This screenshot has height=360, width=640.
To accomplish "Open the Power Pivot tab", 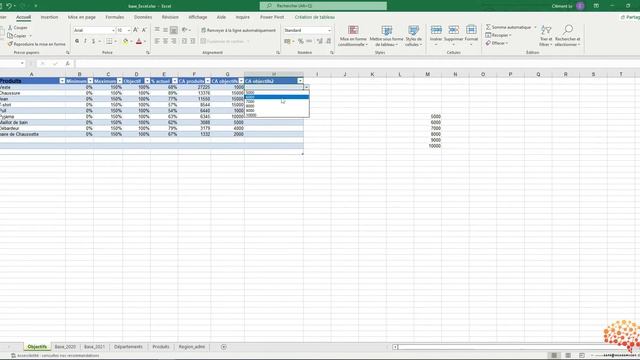I will (272, 17).
